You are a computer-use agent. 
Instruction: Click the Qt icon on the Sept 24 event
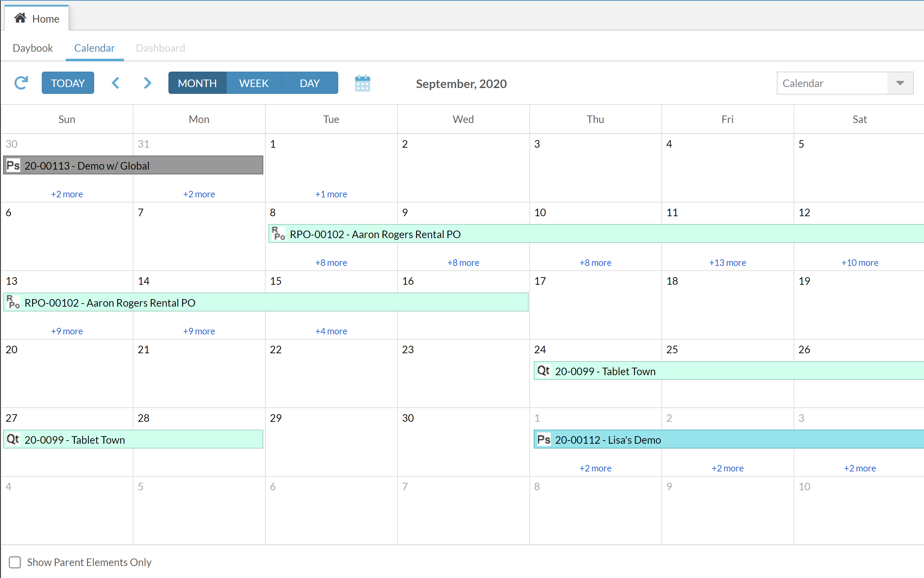pos(544,371)
